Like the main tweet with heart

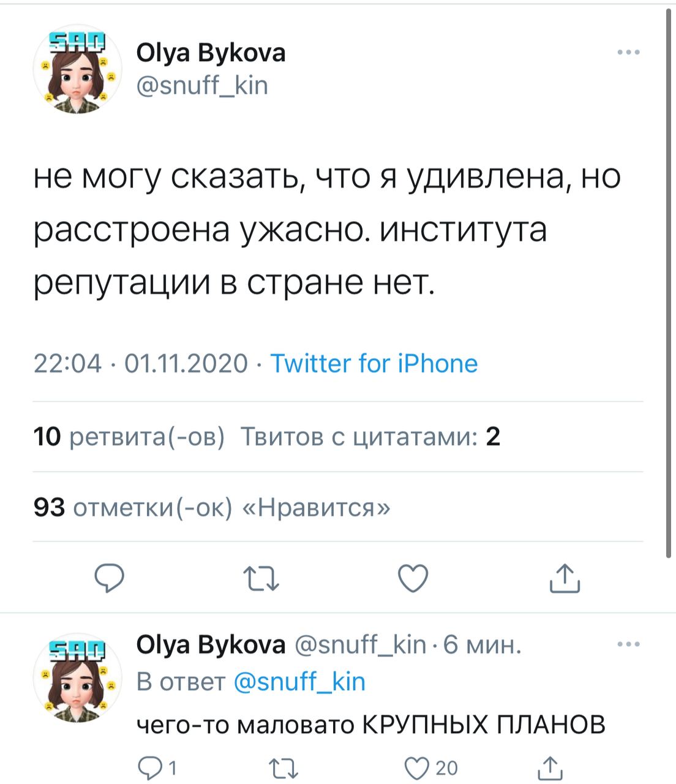click(413, 579)
